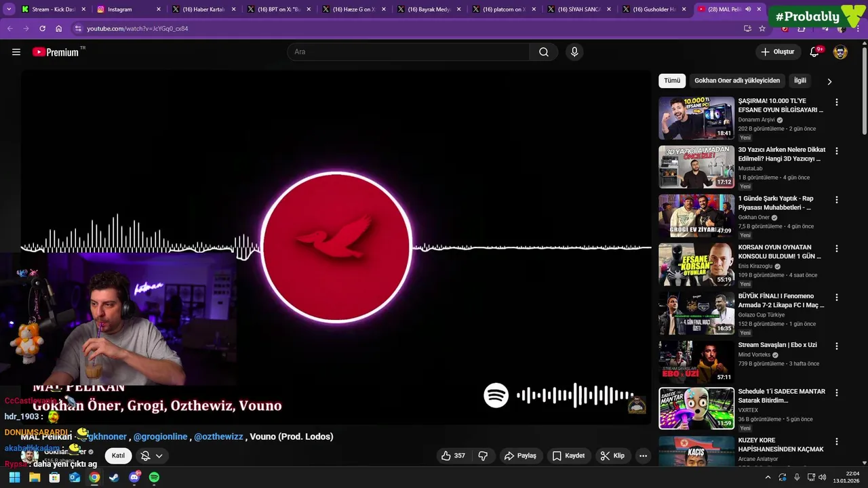The height and width of the screenshot is (488, 868).
Task: Open @grogionline channel link
Action: tap(160, 436)
